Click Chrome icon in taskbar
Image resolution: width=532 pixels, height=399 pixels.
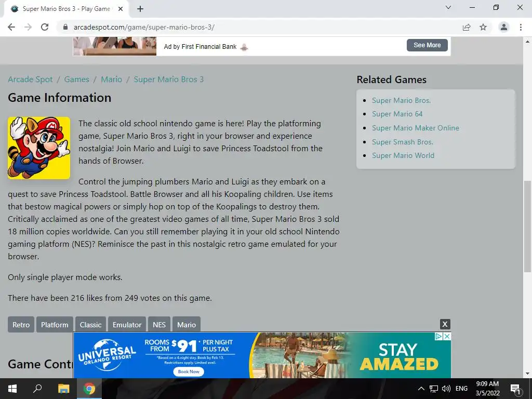[89, 389]
